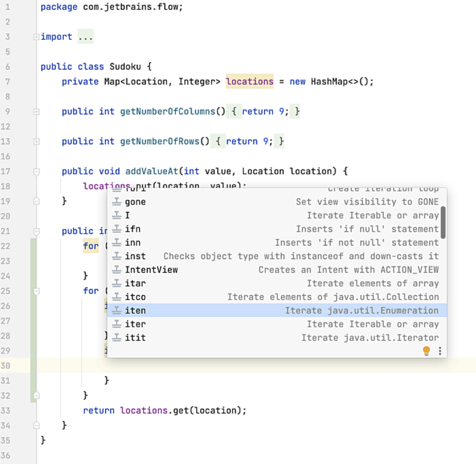Collapse the getNumberOfColumns method via gutter arrow

[x=36, y=111]
